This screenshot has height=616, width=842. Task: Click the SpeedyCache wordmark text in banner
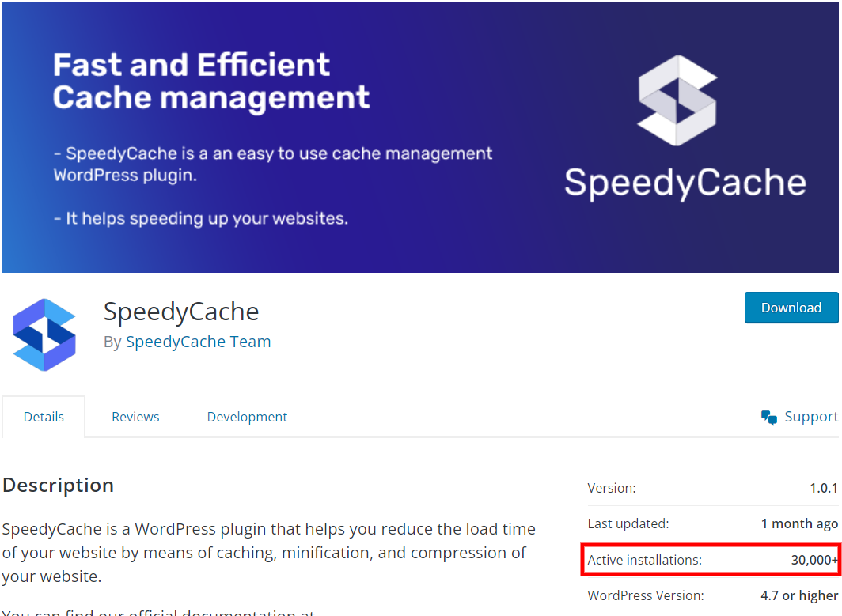[x=685, y=183]
